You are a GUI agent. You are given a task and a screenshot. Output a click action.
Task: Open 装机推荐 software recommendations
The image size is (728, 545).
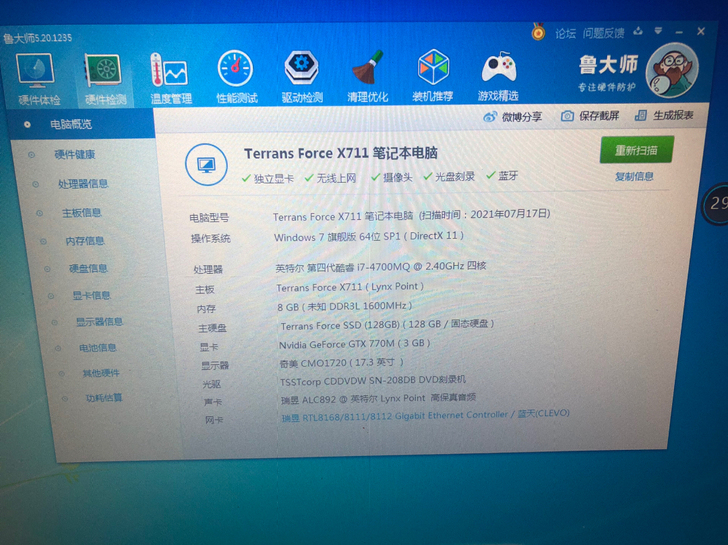(x=433, y=76)
